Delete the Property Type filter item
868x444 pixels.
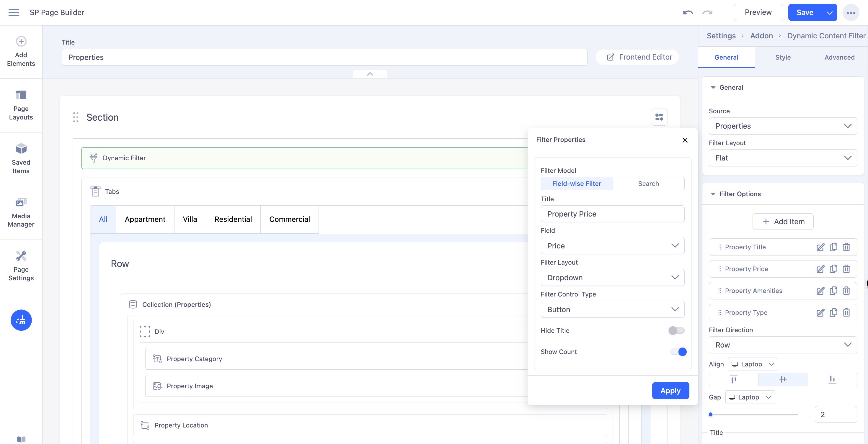pyautogui.click(x=846, y=313)
